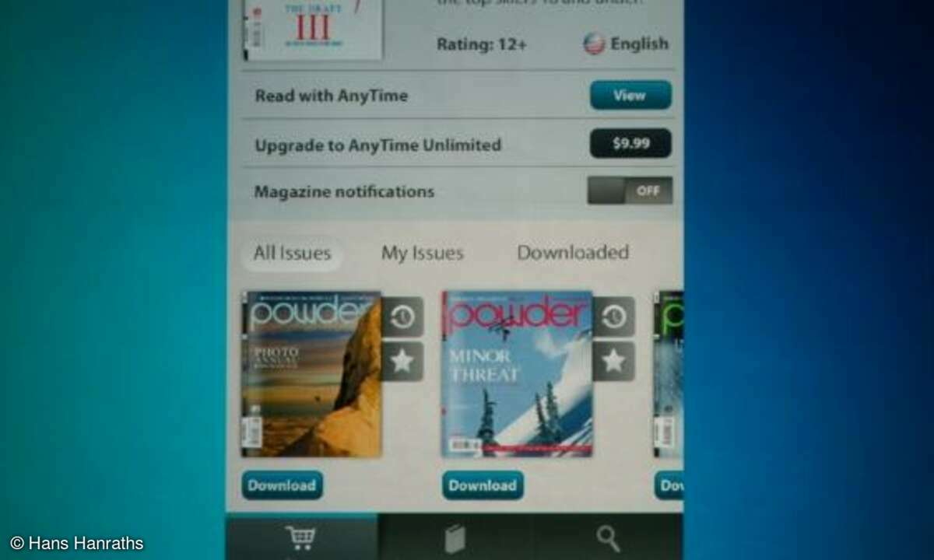Viewport: 934px width, 560px height.
Task: Tap the history clock icon on Minor Threat issue
Action: [614, 317]
